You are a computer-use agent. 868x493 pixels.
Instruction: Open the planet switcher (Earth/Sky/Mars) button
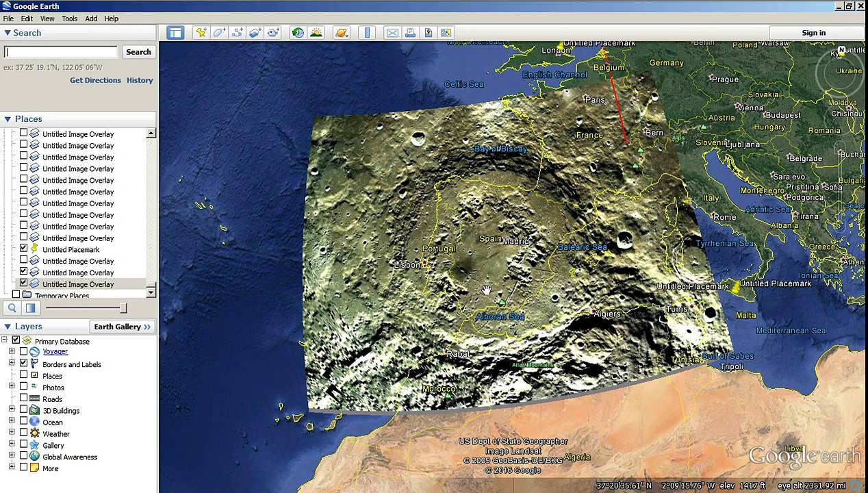[x=342, y=33]
